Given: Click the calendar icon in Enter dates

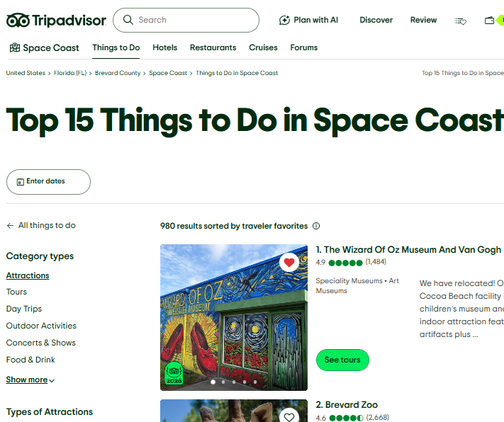Looking at the screenshot, I should coord(21,182).
